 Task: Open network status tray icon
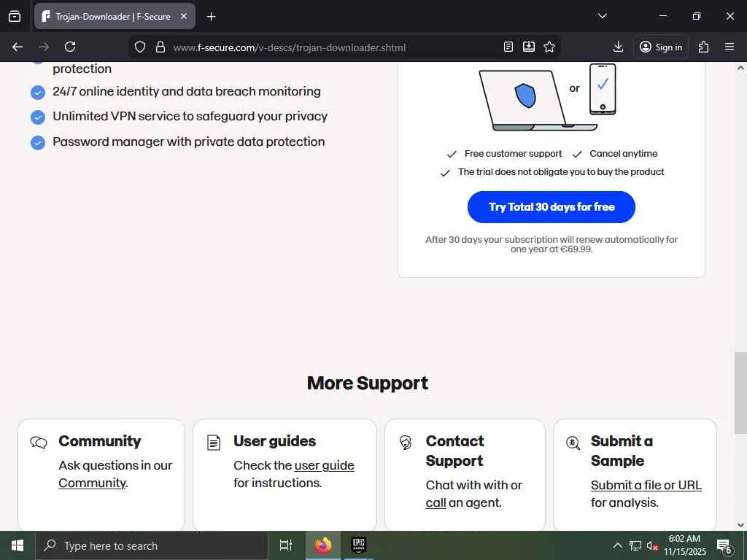pyautogui.click(x=635, y=545)
